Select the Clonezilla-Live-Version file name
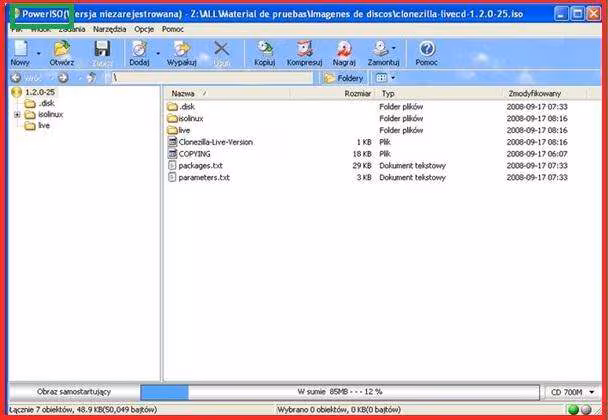The height and width of the screenshot is (420, 608). click(x=216, y=142)
